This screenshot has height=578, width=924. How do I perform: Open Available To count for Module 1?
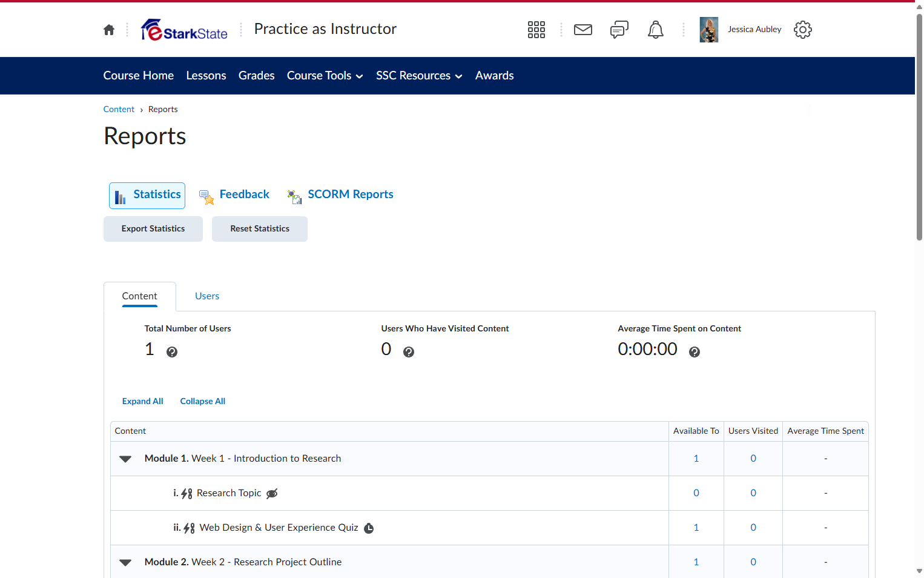coord(696,459)
